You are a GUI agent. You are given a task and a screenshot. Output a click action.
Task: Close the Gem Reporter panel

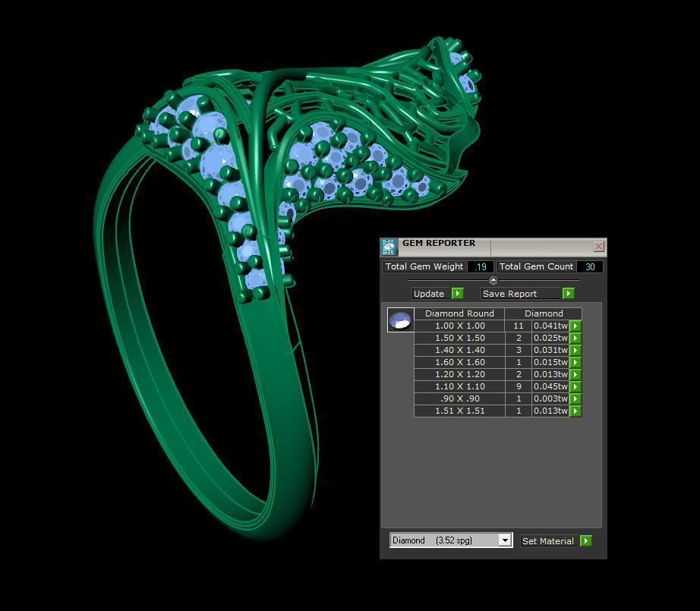(x=598, y=247)
